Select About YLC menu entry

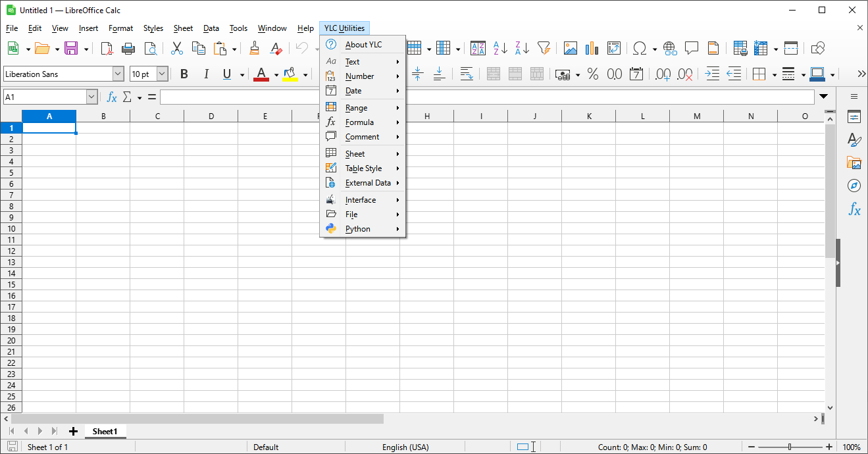[x=363, y=45]
